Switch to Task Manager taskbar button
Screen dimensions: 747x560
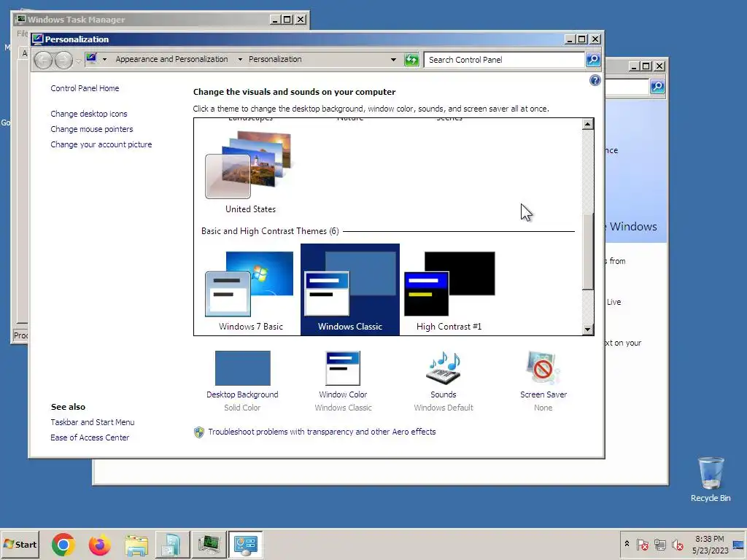(x=209, y=544)
